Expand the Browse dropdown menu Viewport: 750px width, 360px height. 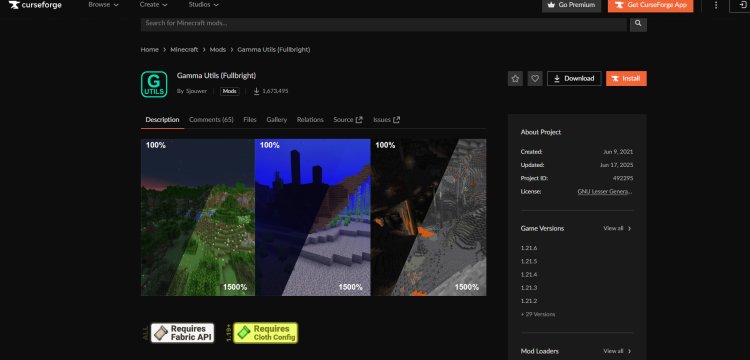(103, 5)
